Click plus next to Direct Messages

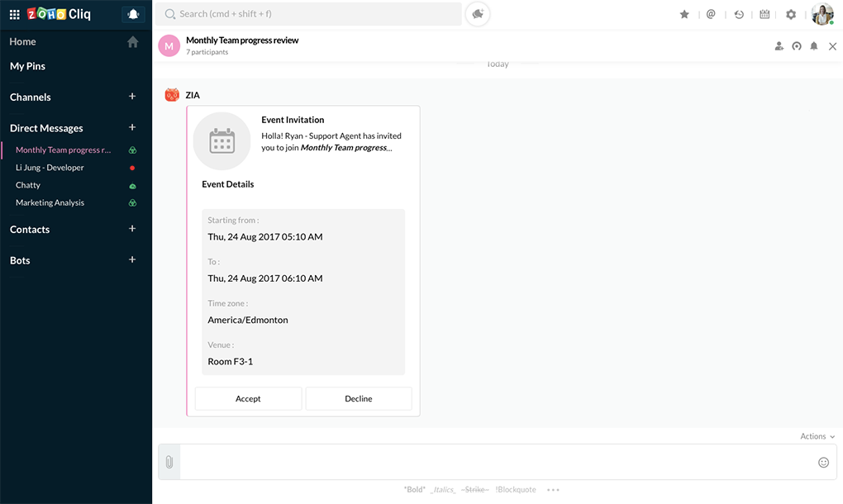(132, 128)
